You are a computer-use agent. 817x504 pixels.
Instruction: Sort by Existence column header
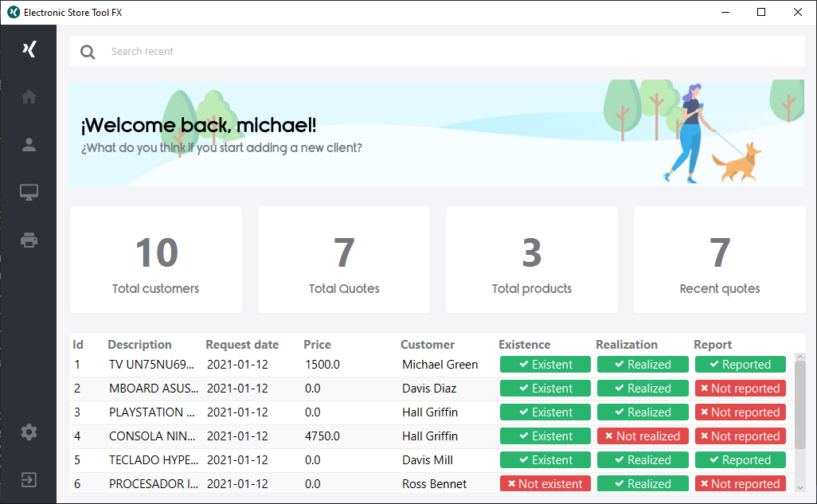pos(524,345)
